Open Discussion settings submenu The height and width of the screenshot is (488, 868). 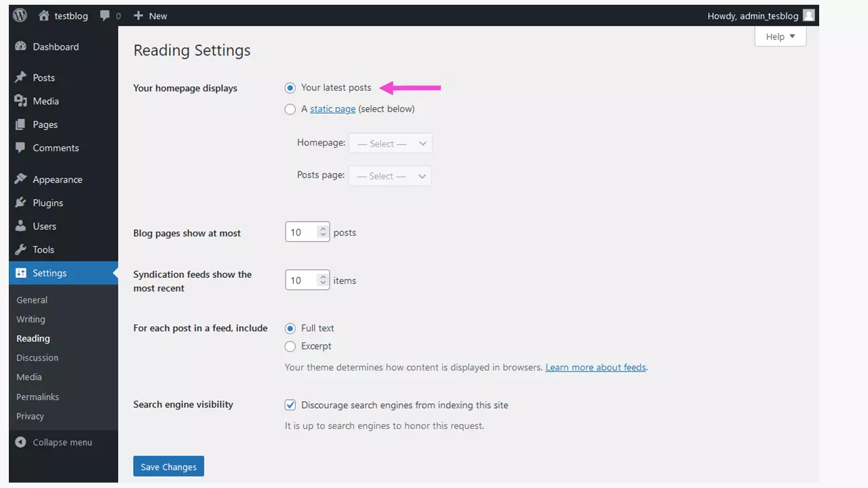coord(37,358)
